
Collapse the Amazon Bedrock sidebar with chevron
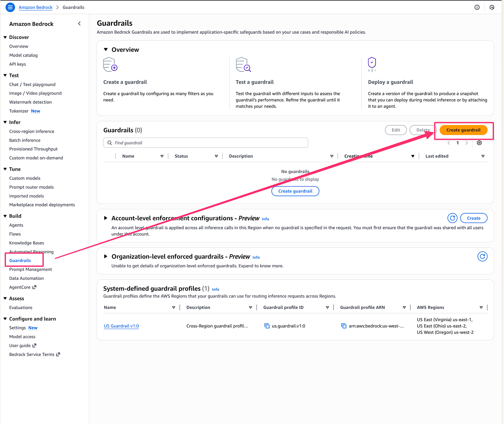click(79, 24)
